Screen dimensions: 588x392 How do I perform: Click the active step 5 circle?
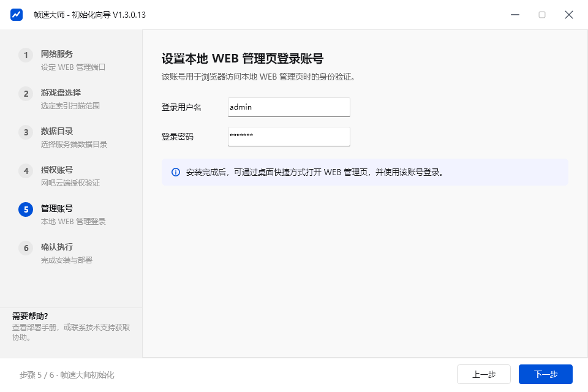point(26,209)
